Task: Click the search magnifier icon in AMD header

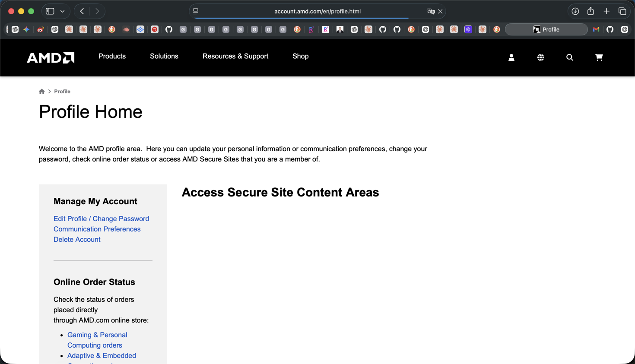Action: [570, 57]
